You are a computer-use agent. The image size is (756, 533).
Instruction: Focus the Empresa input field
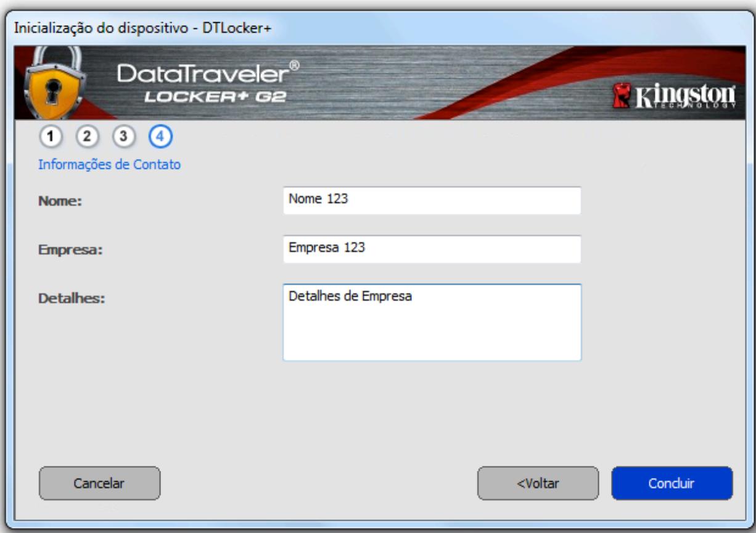(x=432, y=249)
